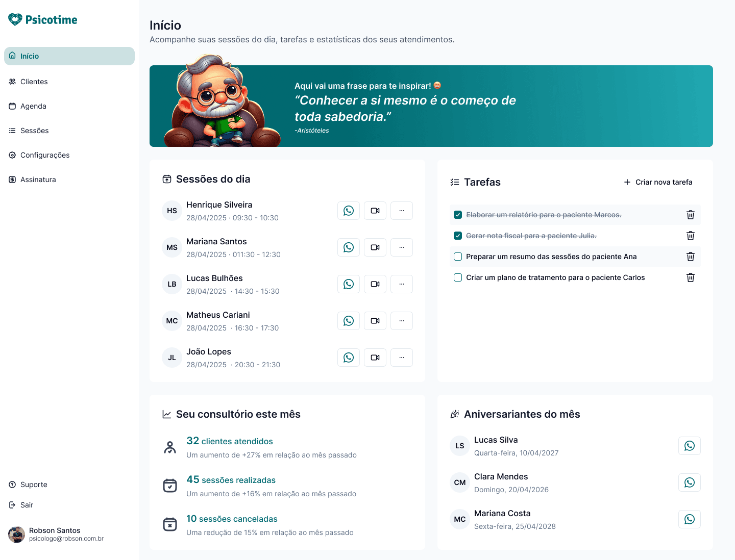Send WhatsApp birthday message to Lucas Silva
Image resolution: width=735 pixels, height=560 pixels.
[x=690, y=446]
